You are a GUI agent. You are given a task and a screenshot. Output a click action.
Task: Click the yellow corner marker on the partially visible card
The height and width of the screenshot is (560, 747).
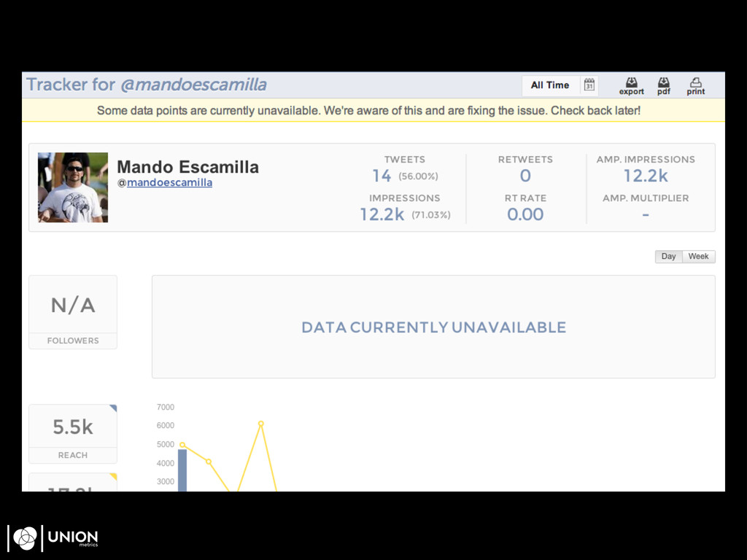(113, 476)
